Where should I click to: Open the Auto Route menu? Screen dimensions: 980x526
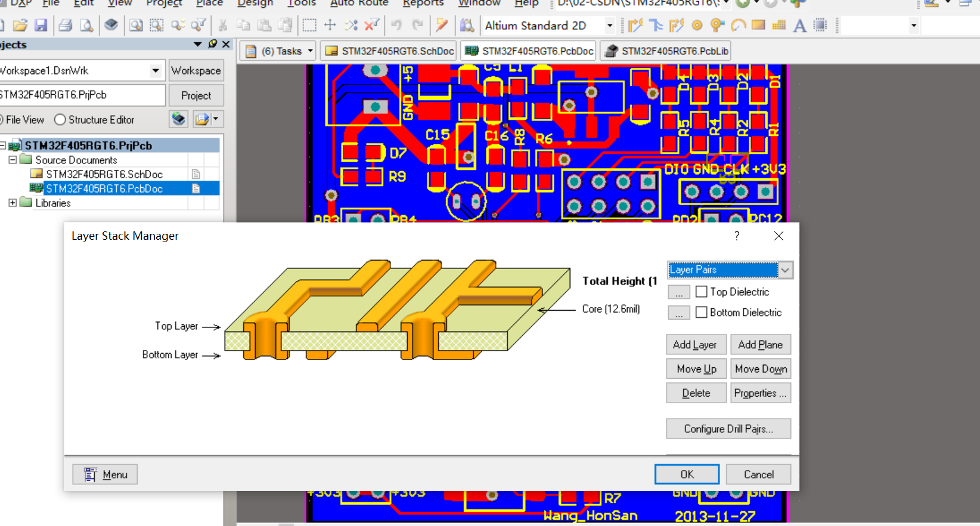pyautogui.click(x=359, y=3)
